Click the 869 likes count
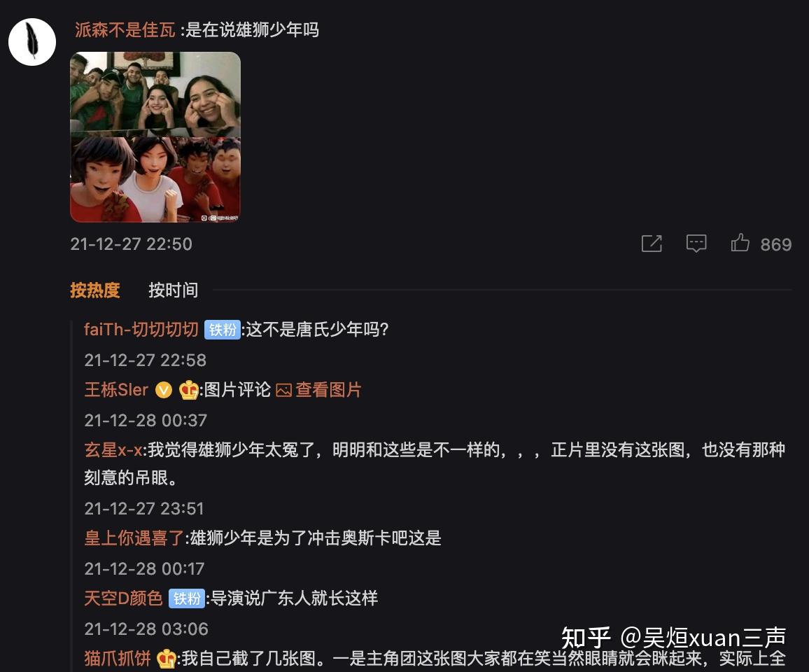 (775, 244)
